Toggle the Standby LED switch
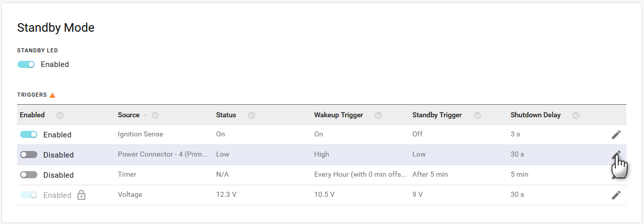This screenshot has width=644, height=224. click(x=26, y=64)
